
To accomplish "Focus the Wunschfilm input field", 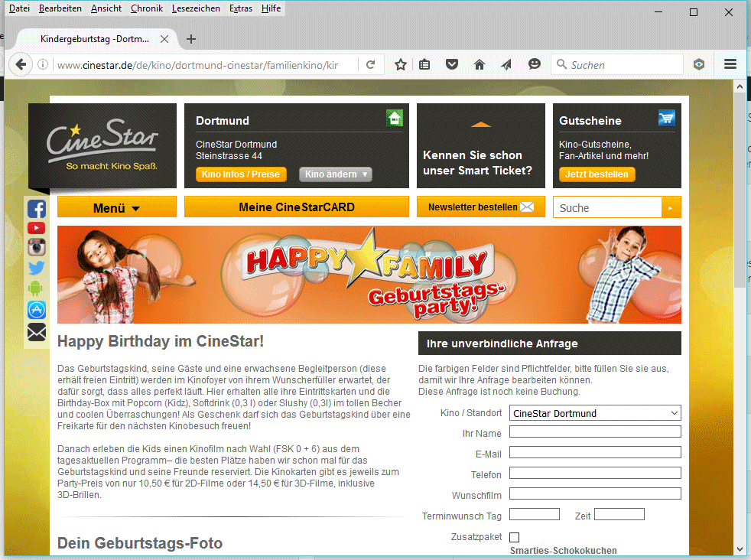I will pos(595,493).
